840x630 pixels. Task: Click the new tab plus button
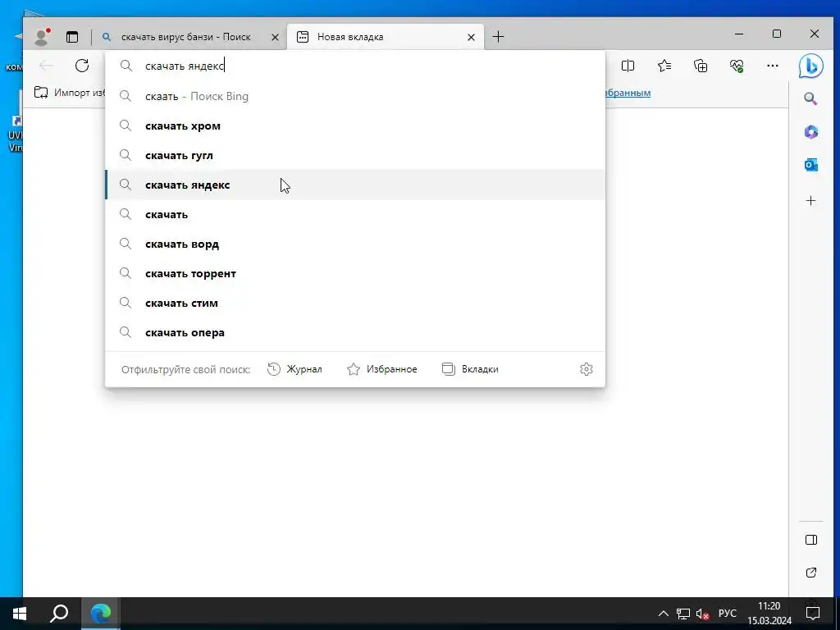point(498,37)
